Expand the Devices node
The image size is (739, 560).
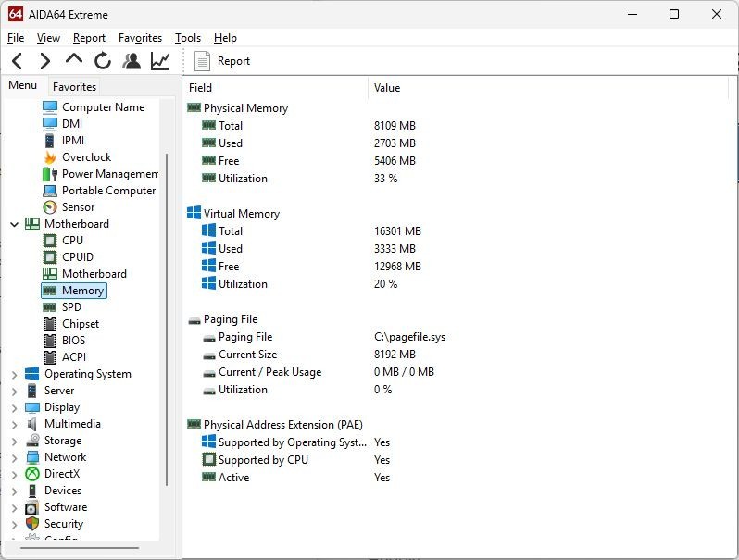coord(15,492)
